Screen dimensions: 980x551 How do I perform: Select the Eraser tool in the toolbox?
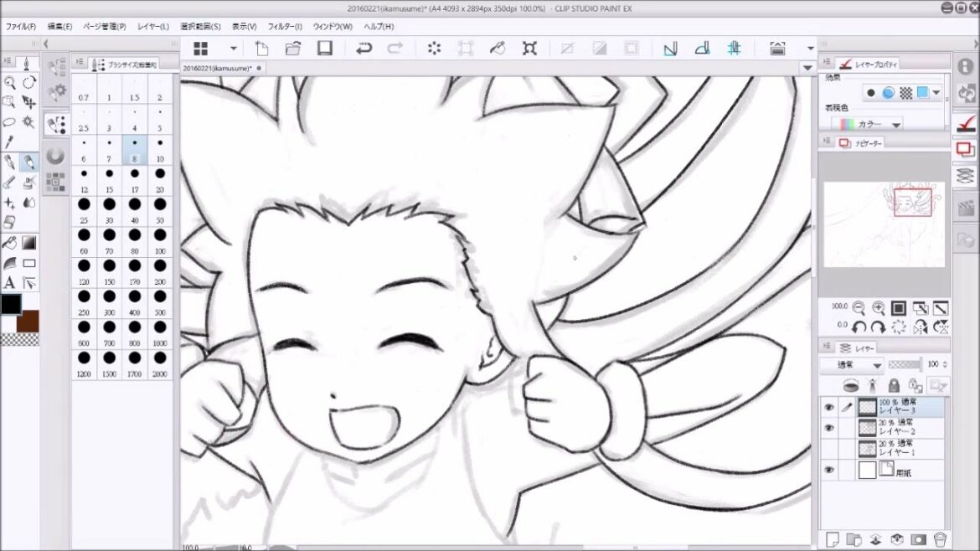[10, 222]
